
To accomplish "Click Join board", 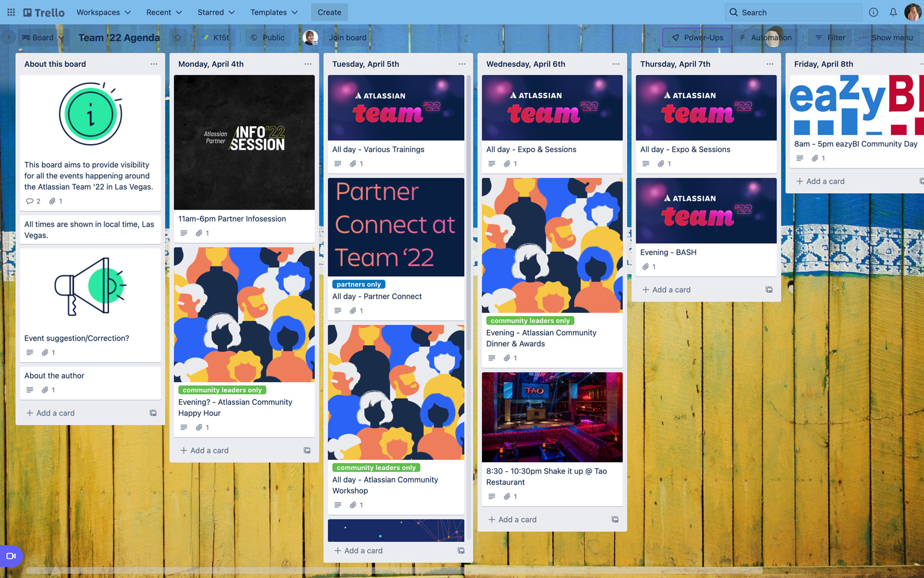I will pos(348,37).
